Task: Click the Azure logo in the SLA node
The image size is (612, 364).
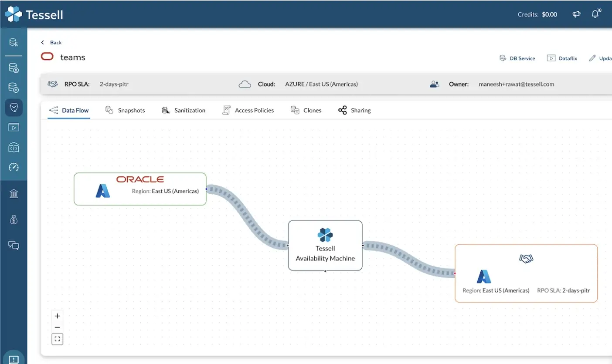Action: point(483,276)
